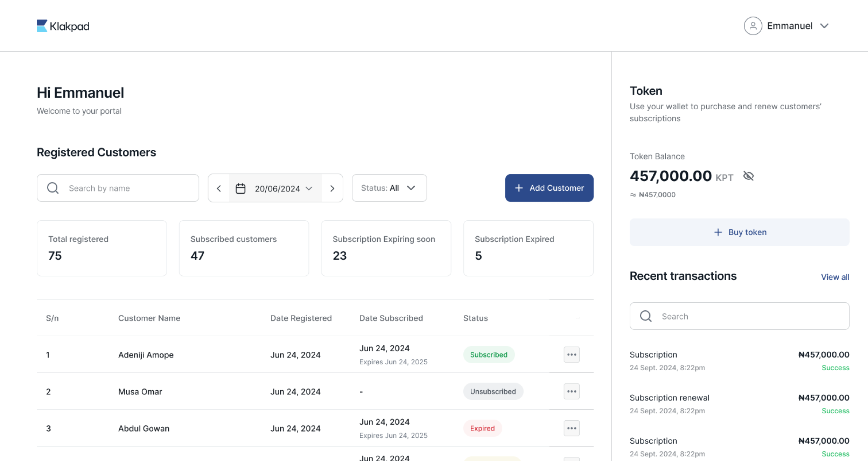Expand the Emmanuel account dropdown
This screenshot has width=868, height=461.
824,26
